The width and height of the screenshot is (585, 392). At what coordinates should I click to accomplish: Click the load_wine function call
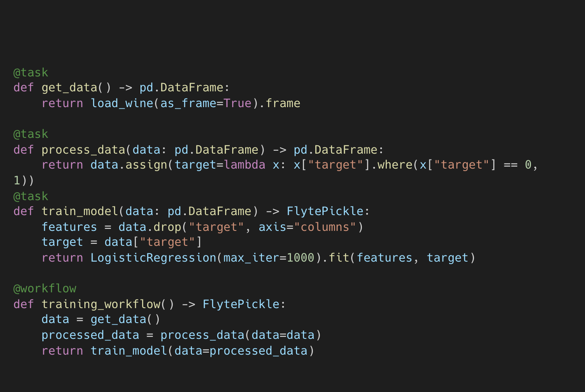click(x=122, y=103)
